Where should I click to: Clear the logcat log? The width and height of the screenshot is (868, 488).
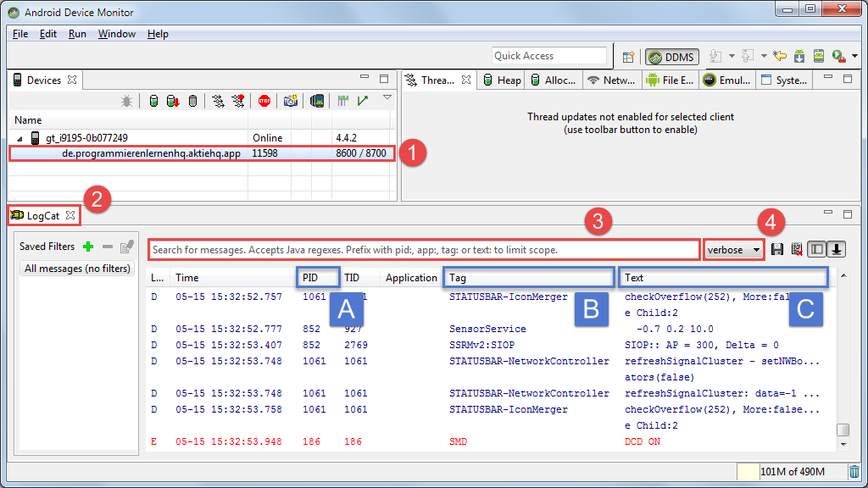(797, 250)
